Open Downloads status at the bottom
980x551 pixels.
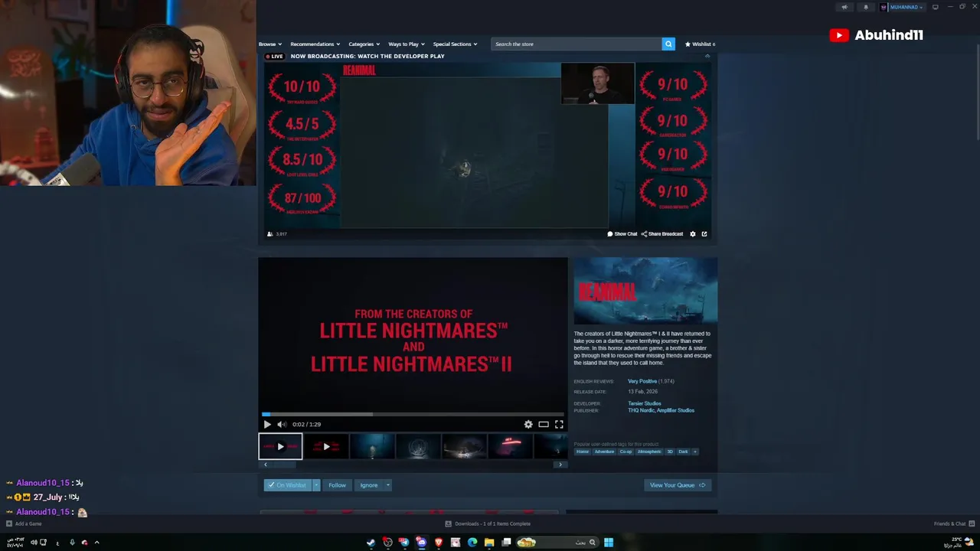[488, 523]
